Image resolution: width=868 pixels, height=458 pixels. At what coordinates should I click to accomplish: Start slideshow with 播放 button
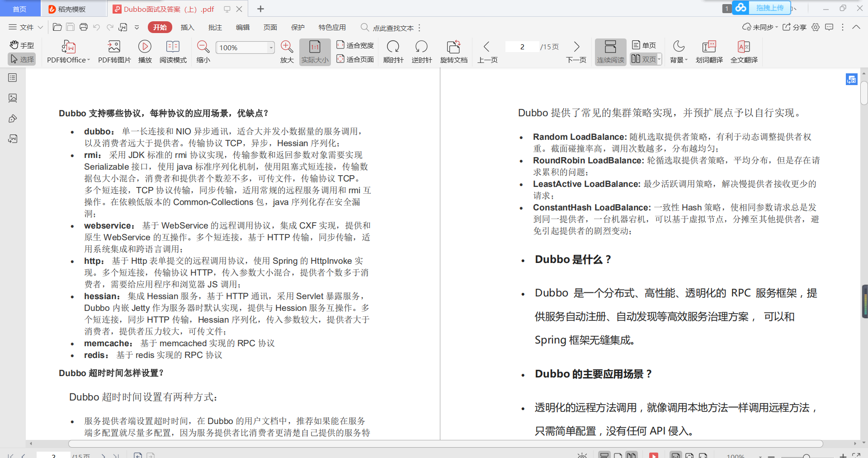point(145,52)
